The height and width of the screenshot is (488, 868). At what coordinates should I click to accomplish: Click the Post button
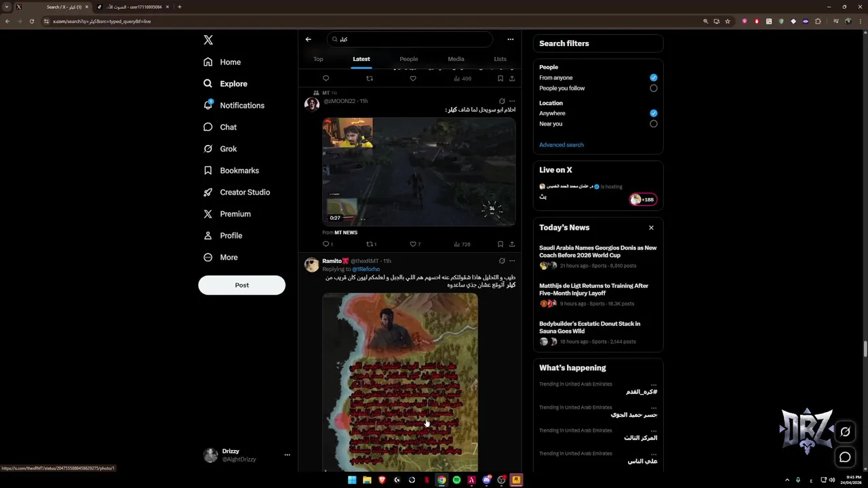(241, 285)
